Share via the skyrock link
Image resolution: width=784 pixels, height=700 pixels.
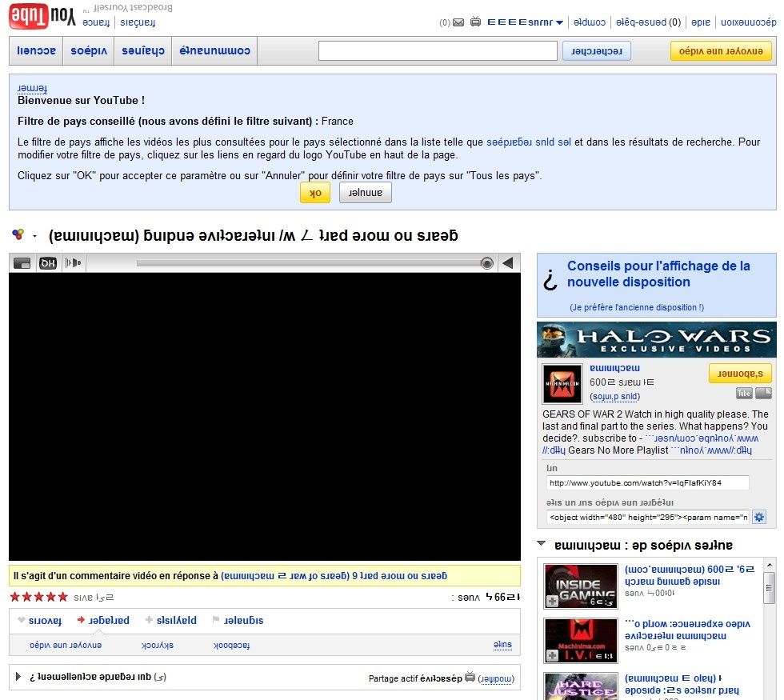[158, 645]
